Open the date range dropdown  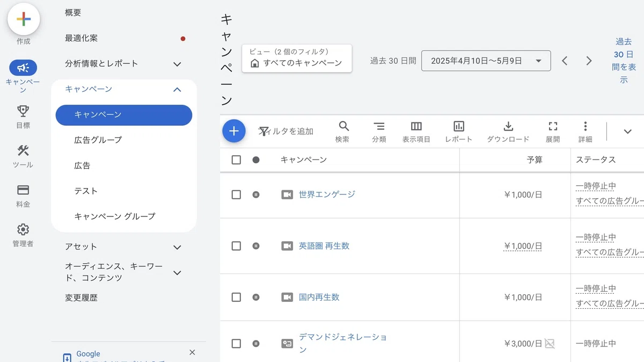[486, 61]
